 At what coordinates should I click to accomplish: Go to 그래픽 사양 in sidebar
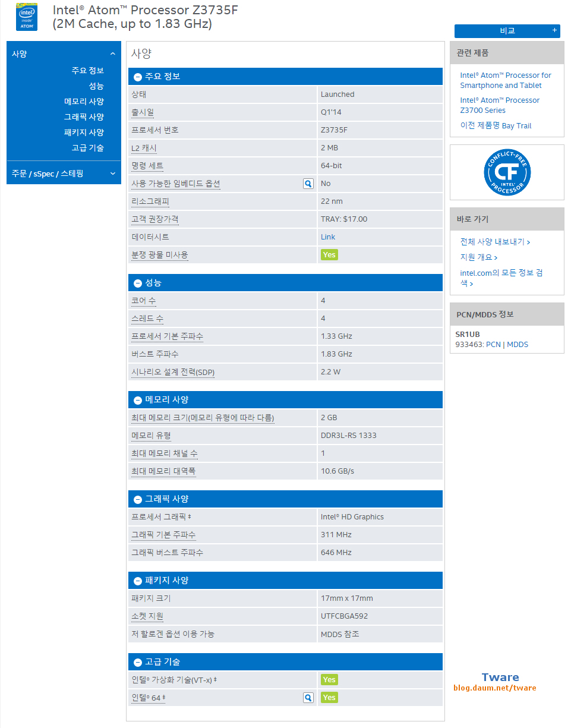pos(84,117)
